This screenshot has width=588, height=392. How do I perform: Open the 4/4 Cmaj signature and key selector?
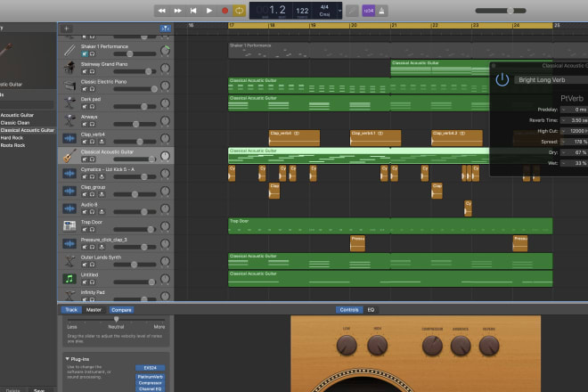pos(325,11)
